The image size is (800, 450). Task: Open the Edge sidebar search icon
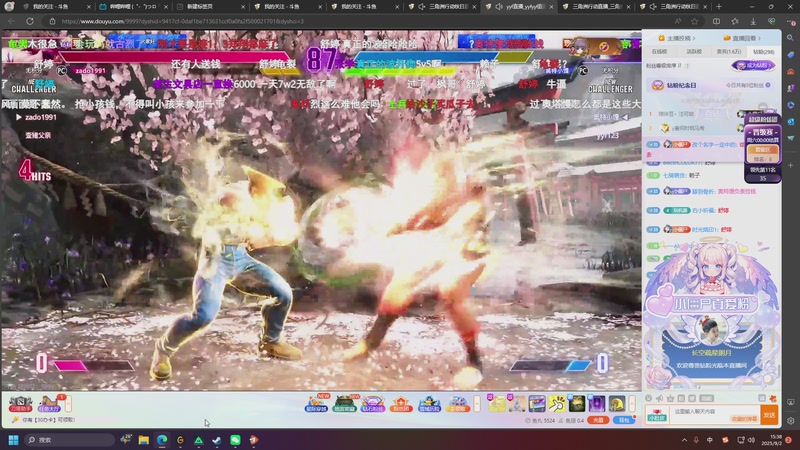point(790,38)
